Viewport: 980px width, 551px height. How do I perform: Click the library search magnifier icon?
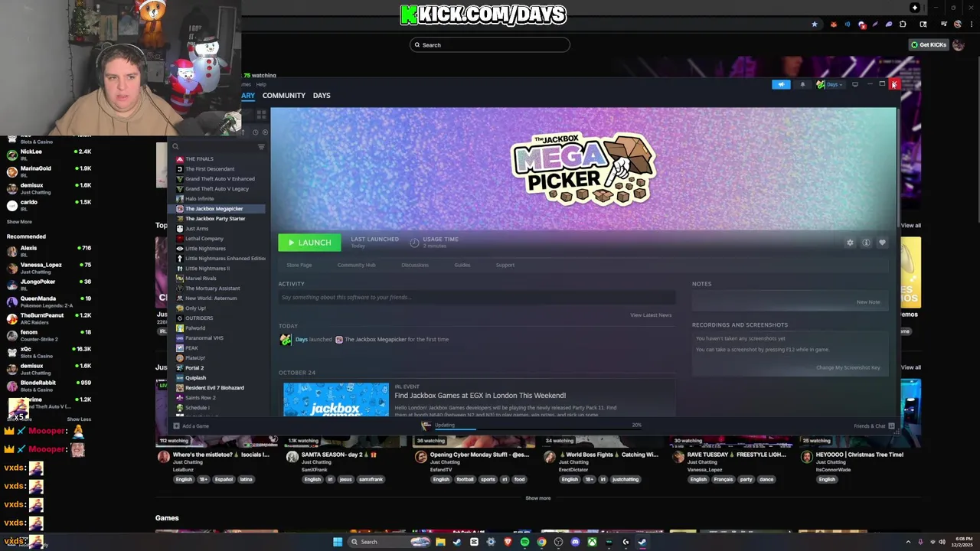click(175, 147)
